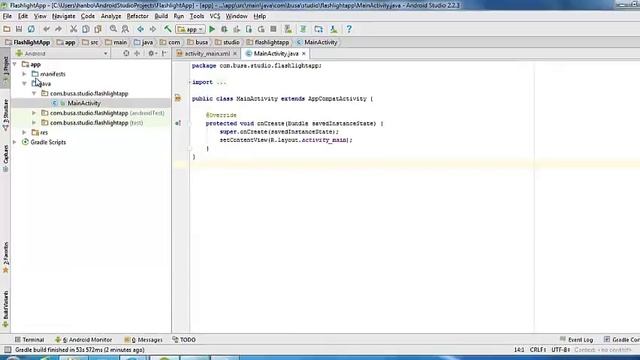Close the MainActivity.java tab

click(304, 53)
